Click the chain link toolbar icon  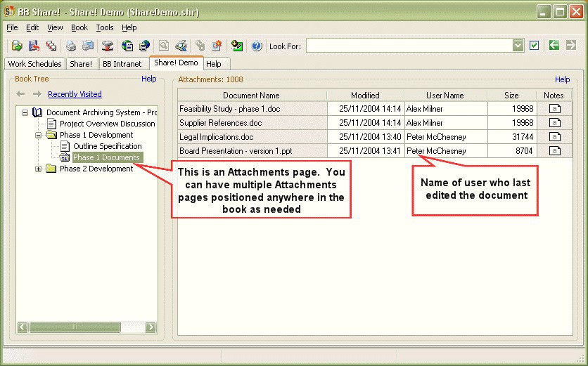[200, 46]
